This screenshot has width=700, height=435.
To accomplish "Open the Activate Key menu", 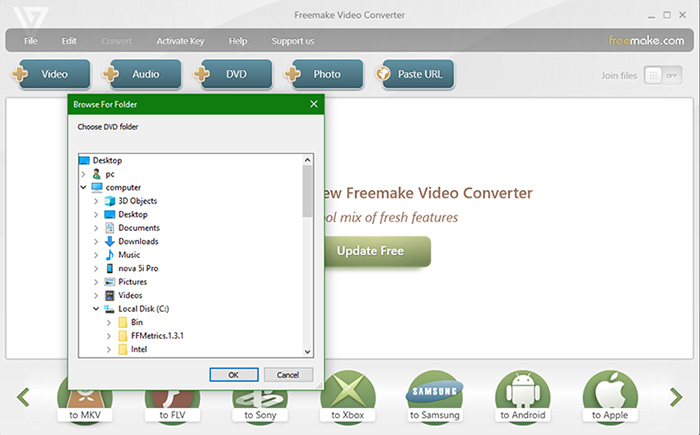I will click(180, 41).
